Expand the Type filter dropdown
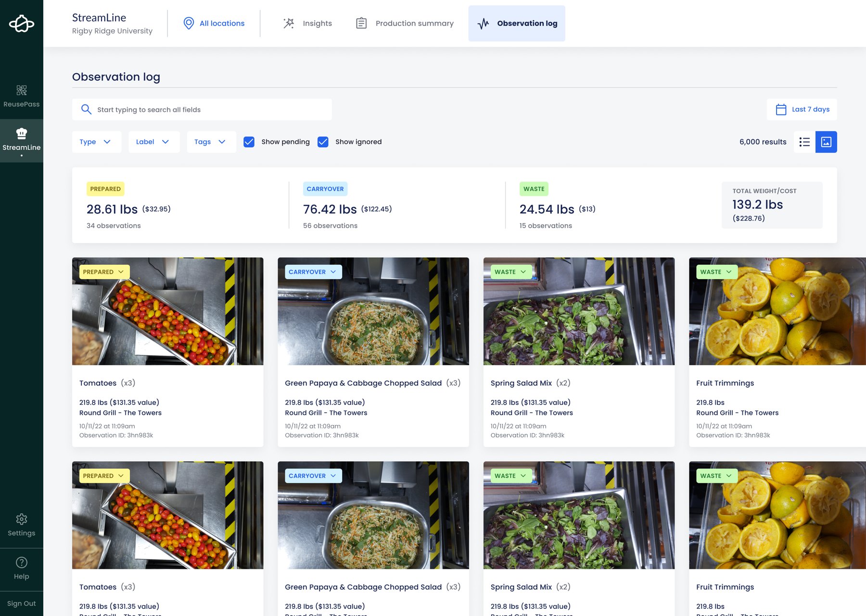The image size is (866, 616). point(97,142)
